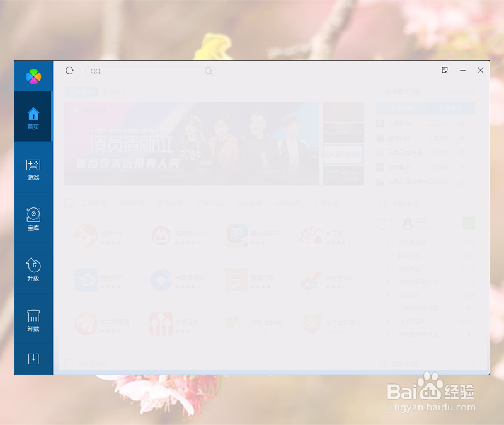Select the 腾讯视频 banner thumbnail
This screenshot has width=504, height=425.
point(343,154)
